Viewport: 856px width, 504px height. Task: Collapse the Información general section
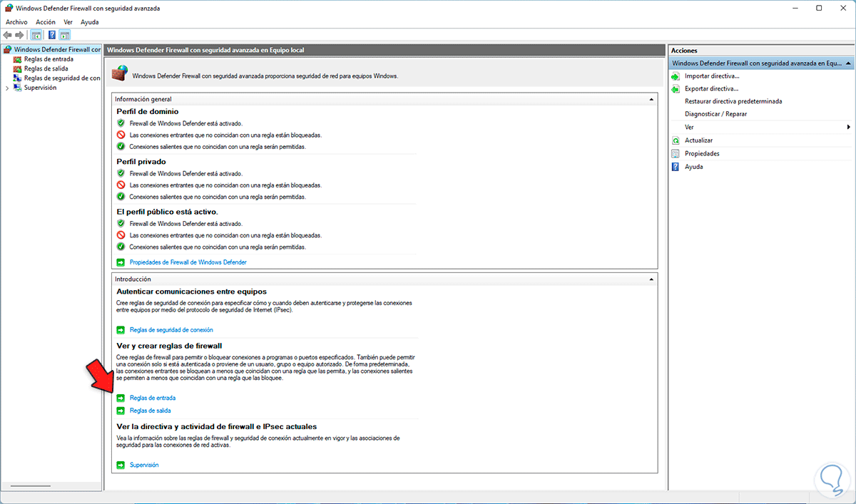pos(651,99)
